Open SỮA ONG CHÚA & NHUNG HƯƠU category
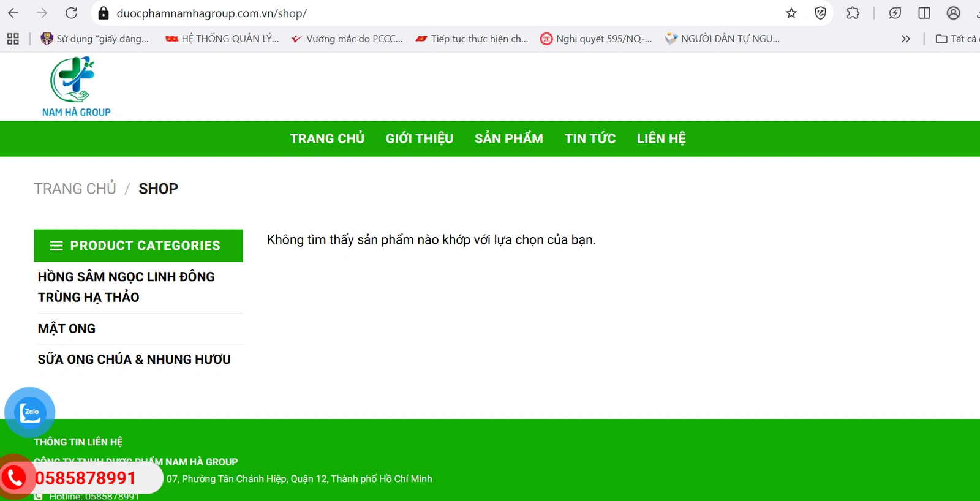 134,360
